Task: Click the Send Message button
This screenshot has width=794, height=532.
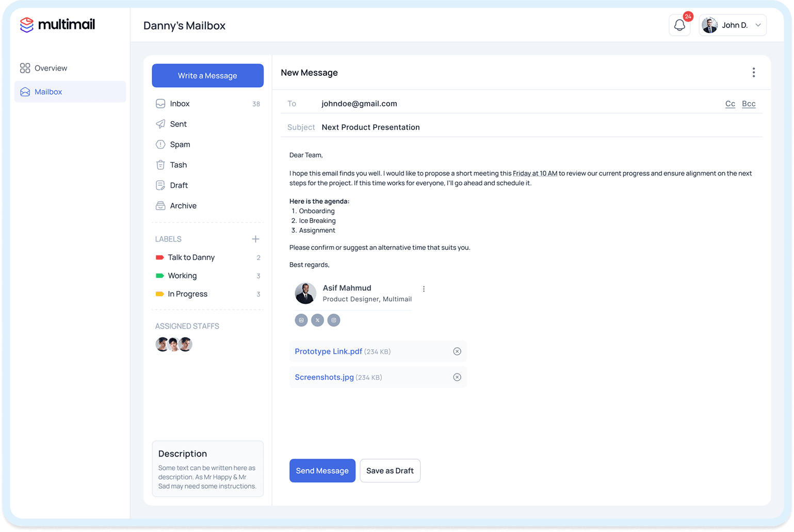Action: (x=322, y=470)
